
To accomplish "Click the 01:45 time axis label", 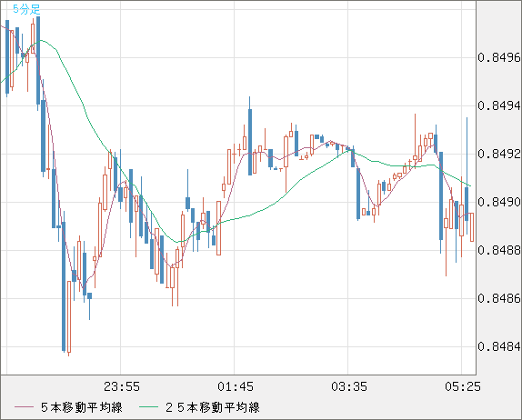I will click(x=236, y=386).
